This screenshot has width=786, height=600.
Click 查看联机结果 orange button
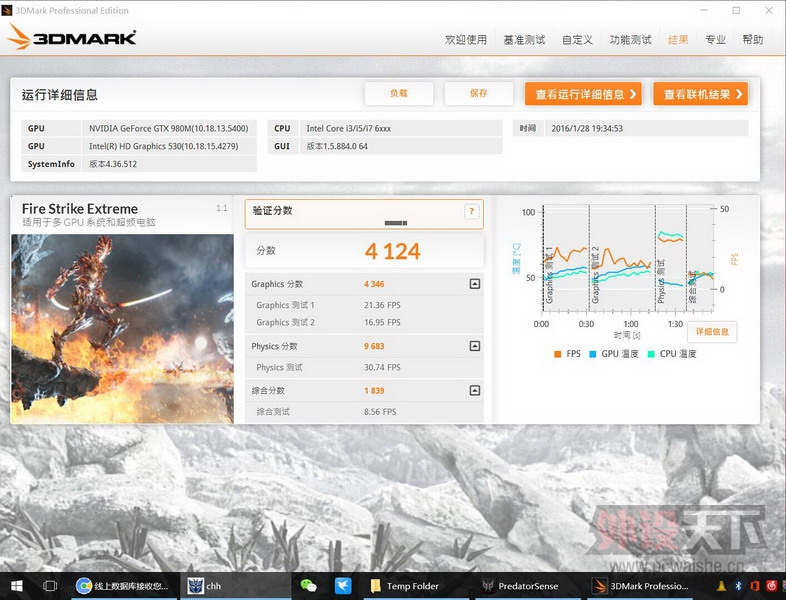coord(700,94)
